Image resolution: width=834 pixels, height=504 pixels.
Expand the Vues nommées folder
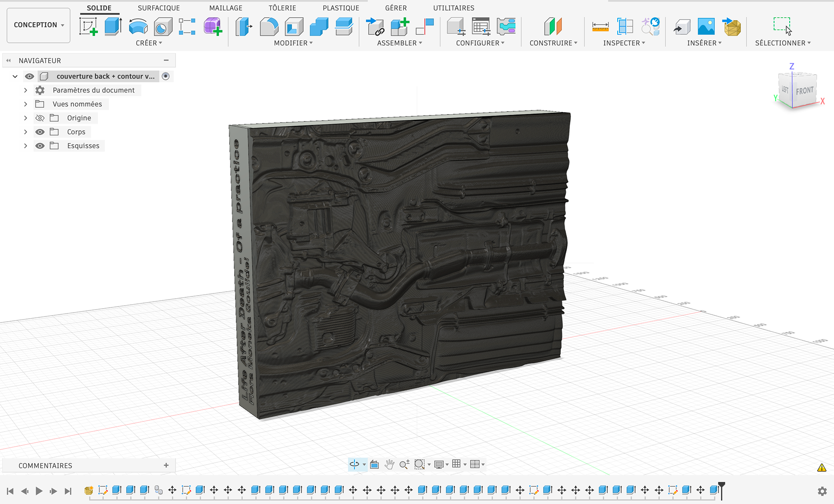tap(26, 104)
